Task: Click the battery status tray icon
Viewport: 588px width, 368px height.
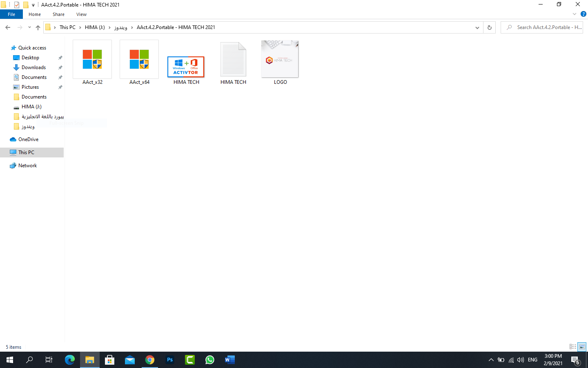Action: 501,360
